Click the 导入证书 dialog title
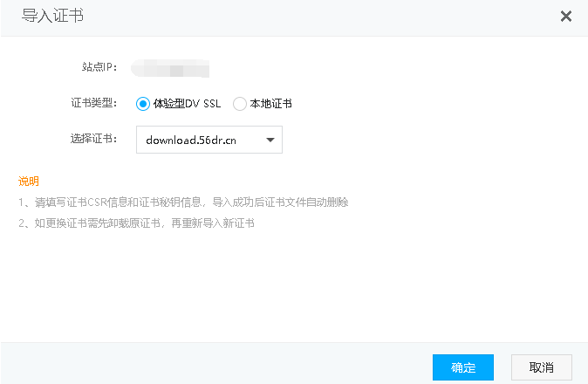Viewport: 588px width, 384px height. [52, 16]
